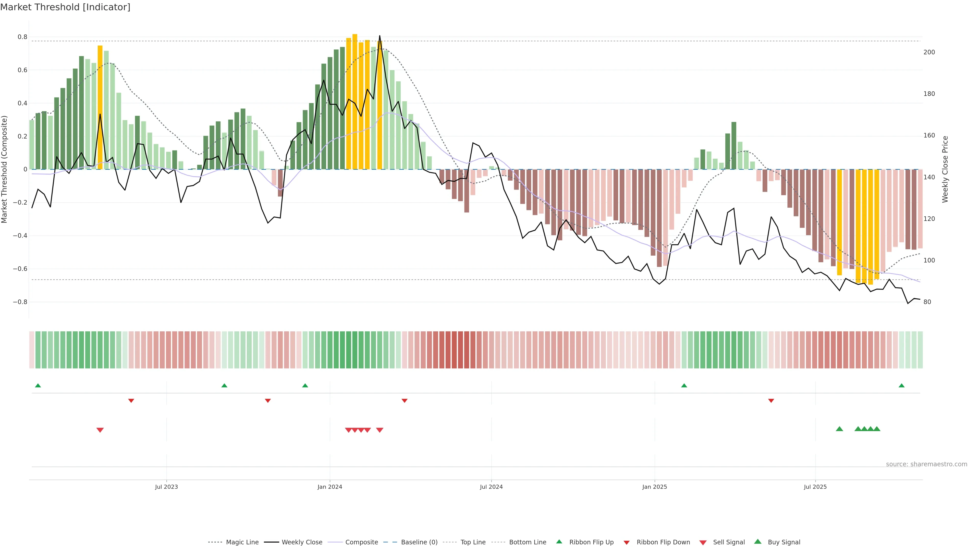Toggle Magic Line series in legend
980x551 pixels.
[242, 542]
